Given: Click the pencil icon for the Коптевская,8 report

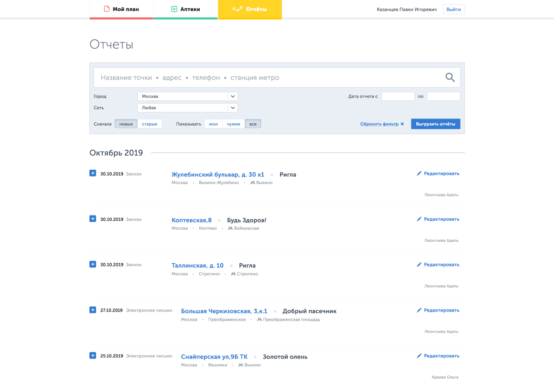Looking at the screenshot, I should point(419,219).
